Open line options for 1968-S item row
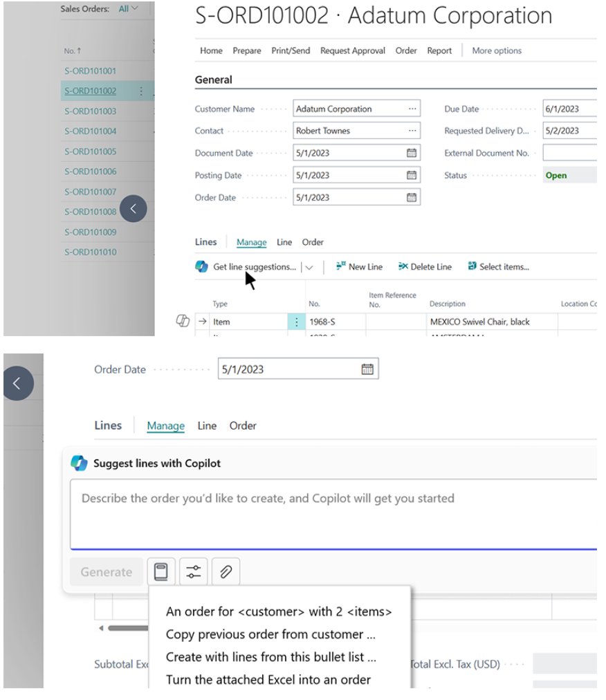Viewport: 606px width, 700px height. pos(296,322)
